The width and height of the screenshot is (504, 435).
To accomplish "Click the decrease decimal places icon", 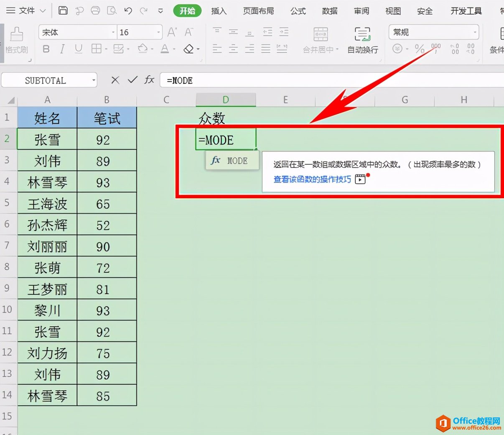I will (471, 49).
